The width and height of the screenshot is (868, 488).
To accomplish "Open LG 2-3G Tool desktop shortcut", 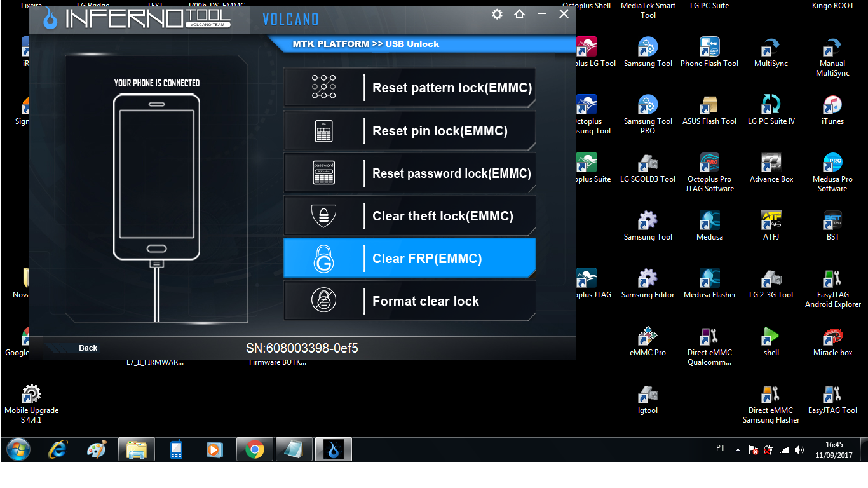I will (771, 283).
